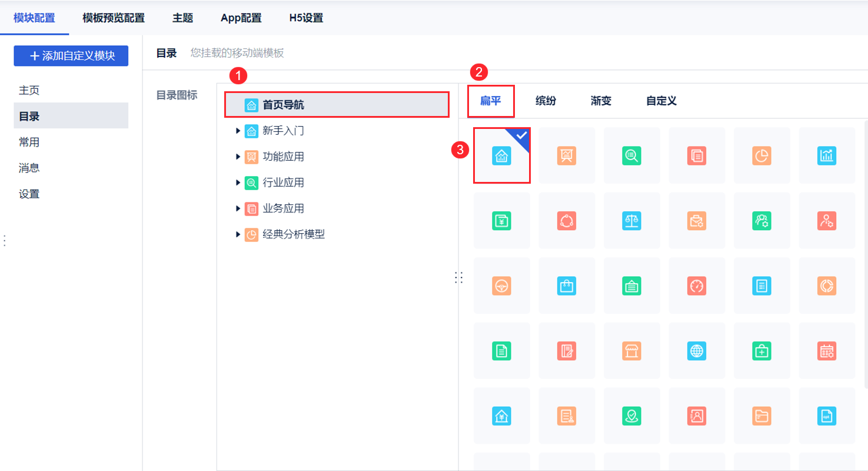Click the 添加自定义模块 button
The image size is (868, 471).
tap(71, 56)
